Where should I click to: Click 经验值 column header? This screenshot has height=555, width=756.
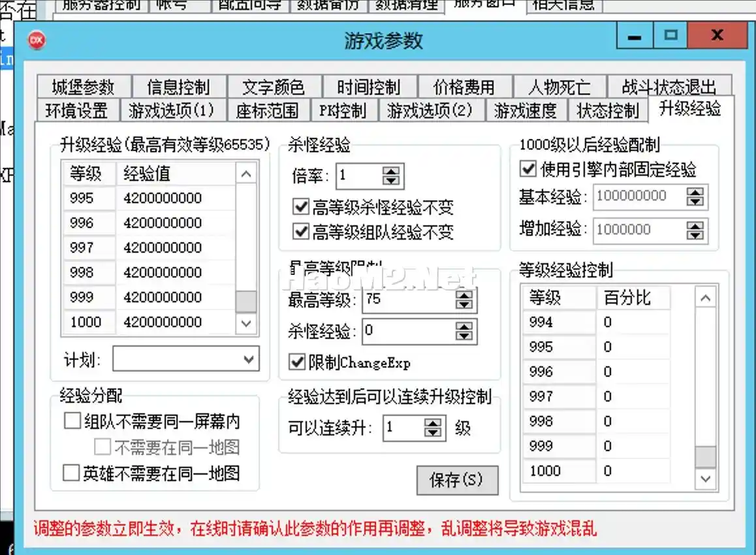[176, 173]
